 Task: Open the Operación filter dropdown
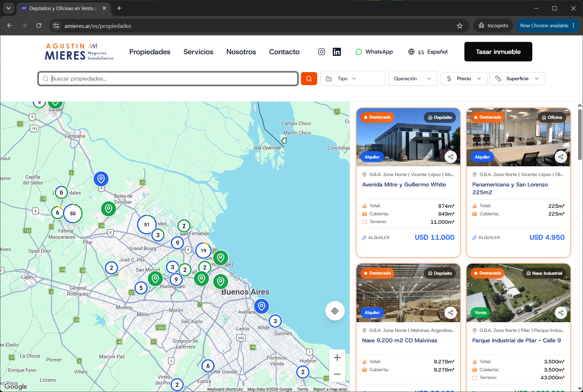click(x=413, y=79)
